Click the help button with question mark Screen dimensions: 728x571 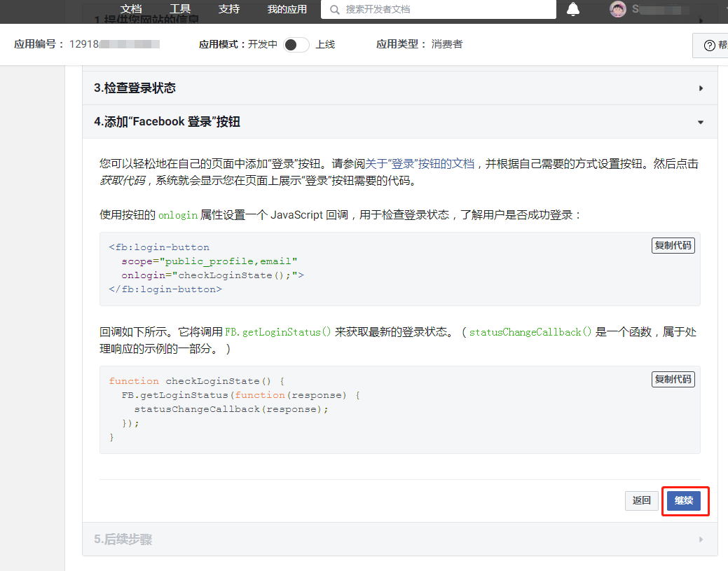[x=710, y=45]
